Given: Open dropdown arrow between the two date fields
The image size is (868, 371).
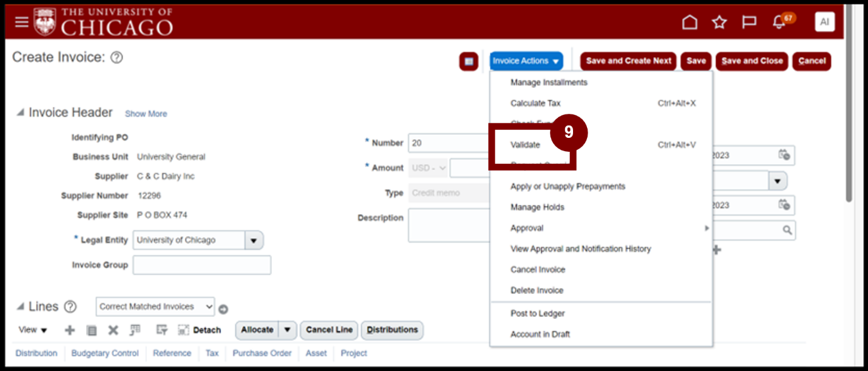Looking at the screenshot, I should (x=778, y=181).
